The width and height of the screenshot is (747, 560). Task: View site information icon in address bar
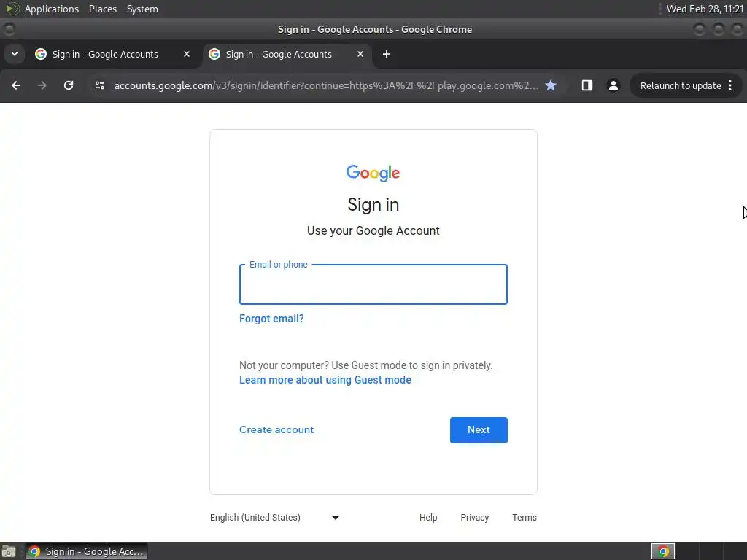[99, 85]
